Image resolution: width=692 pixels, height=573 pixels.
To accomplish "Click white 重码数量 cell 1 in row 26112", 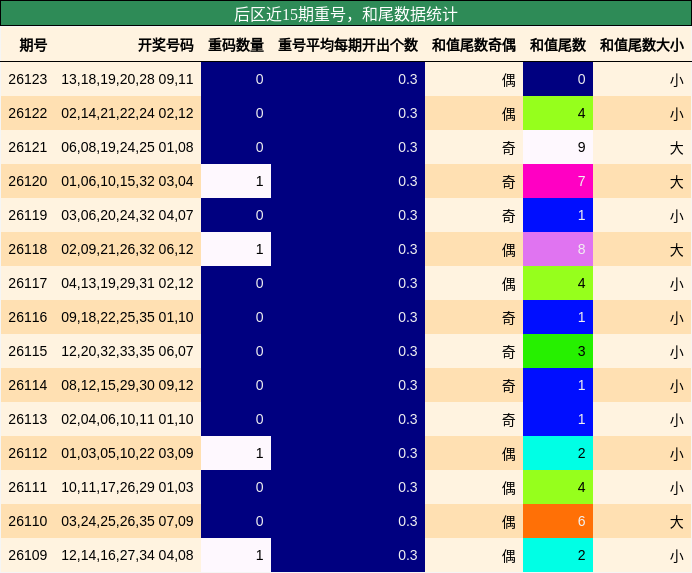I will 236,453.
